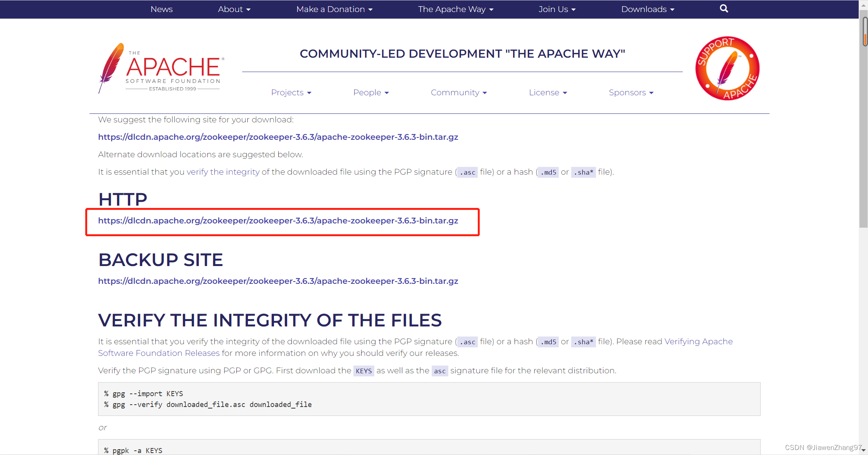Screen dimensions: 868x455
Task: Click 'Alternate download locations are suggested below' text
Action: pos(200,155)
